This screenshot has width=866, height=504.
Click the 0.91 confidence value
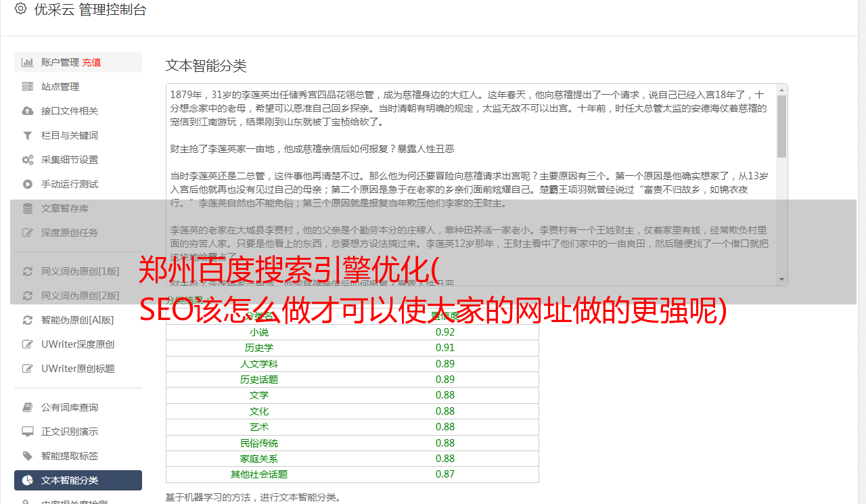[x=445, y=348]
